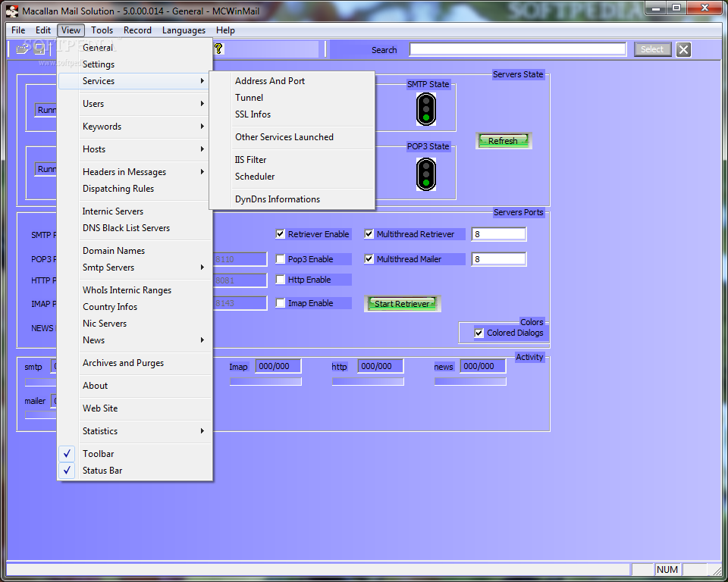
Task: Choose Tunnel from Services submenu
Action: pos(292,98)
